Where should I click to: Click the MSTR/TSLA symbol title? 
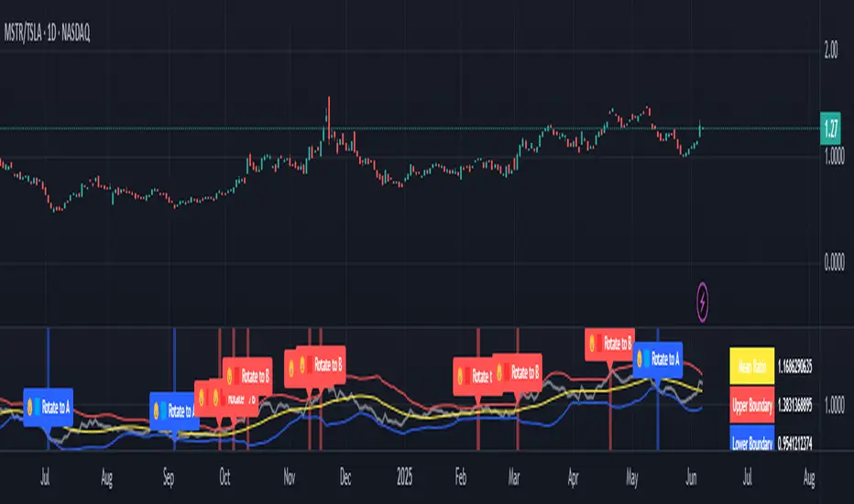47,33
